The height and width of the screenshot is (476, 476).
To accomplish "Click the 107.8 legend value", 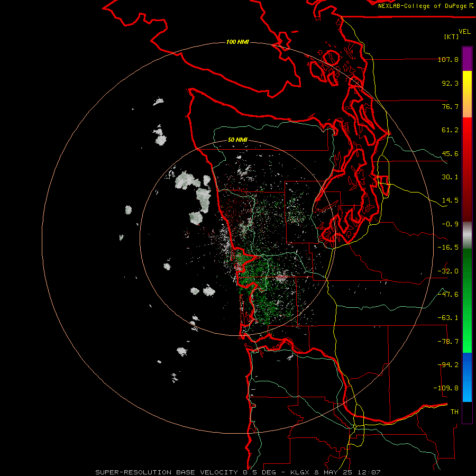I will pyautogui.click(x=448, y=59).
